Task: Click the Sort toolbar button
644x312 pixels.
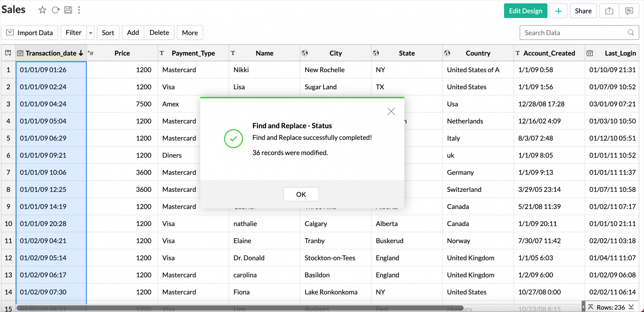Action: [x=108, y=33]
